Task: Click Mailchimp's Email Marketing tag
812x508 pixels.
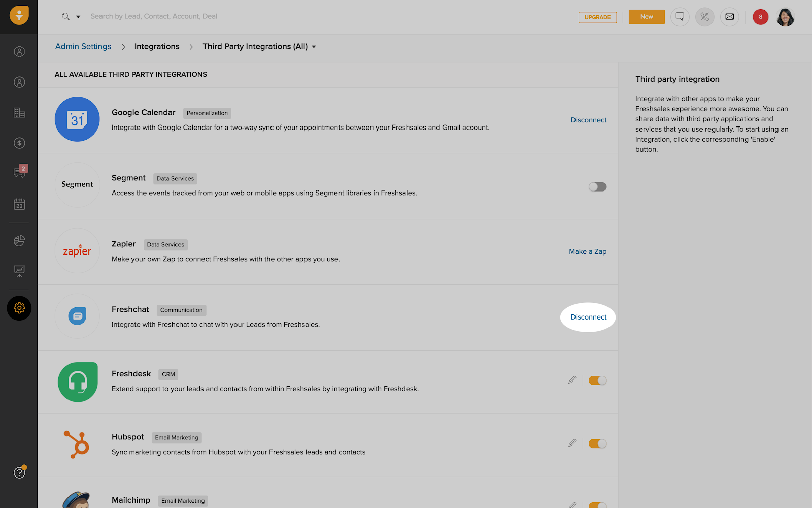Action: 183,501
